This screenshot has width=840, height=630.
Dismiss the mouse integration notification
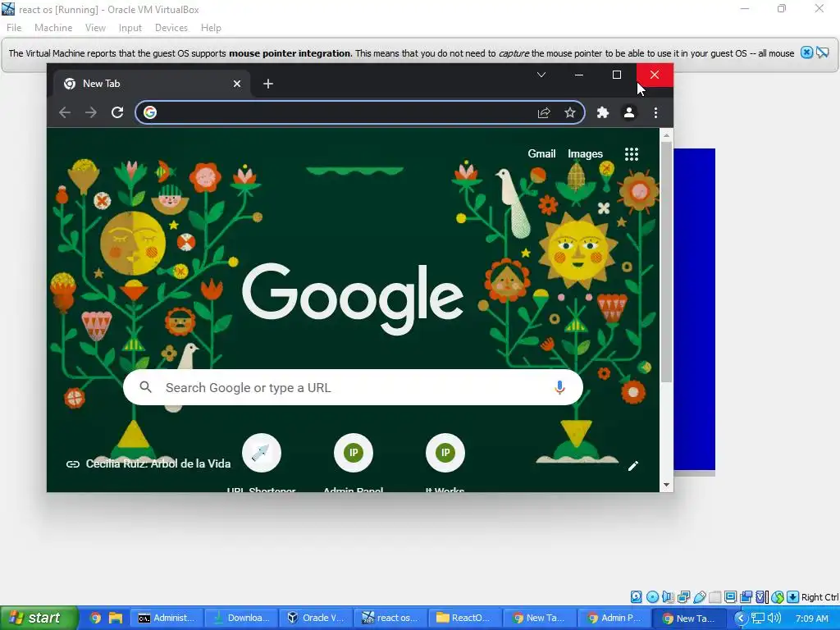point(806,52)
